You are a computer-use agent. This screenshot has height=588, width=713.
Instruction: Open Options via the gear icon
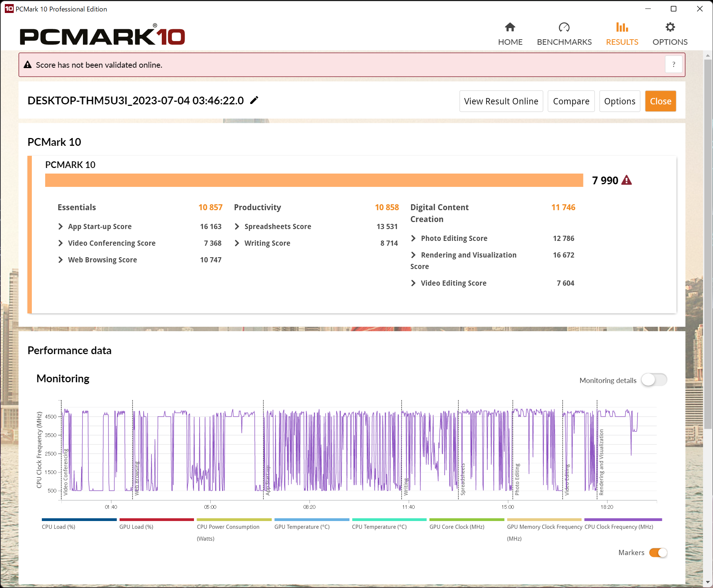670,27
